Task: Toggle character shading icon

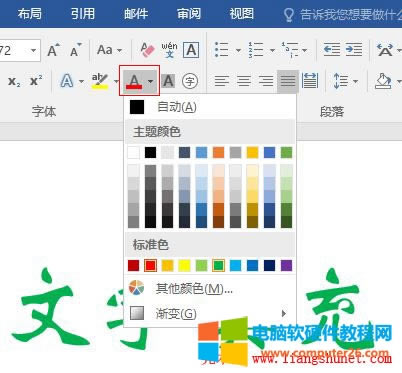Action: (168, 81)
